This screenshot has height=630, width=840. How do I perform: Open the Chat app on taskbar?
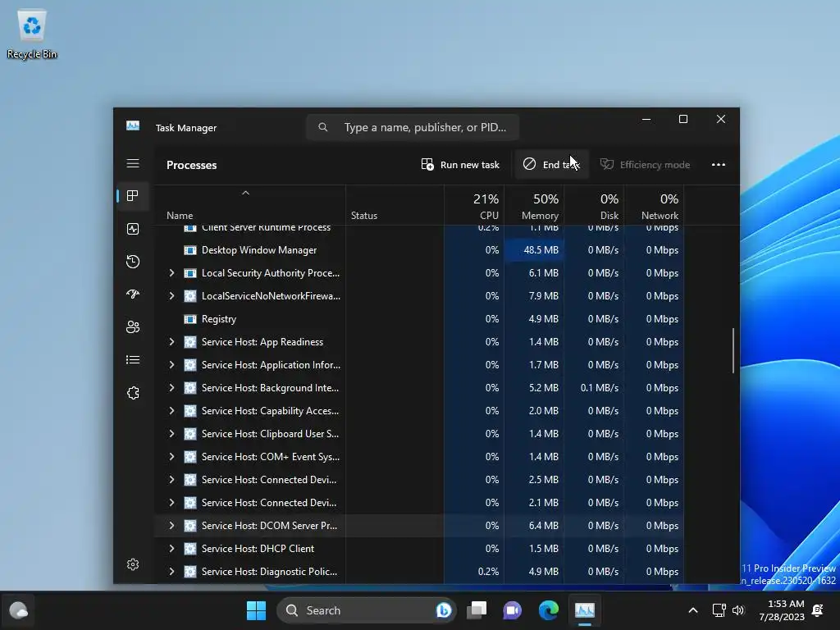pyautogui.click(x=512, y=610)
